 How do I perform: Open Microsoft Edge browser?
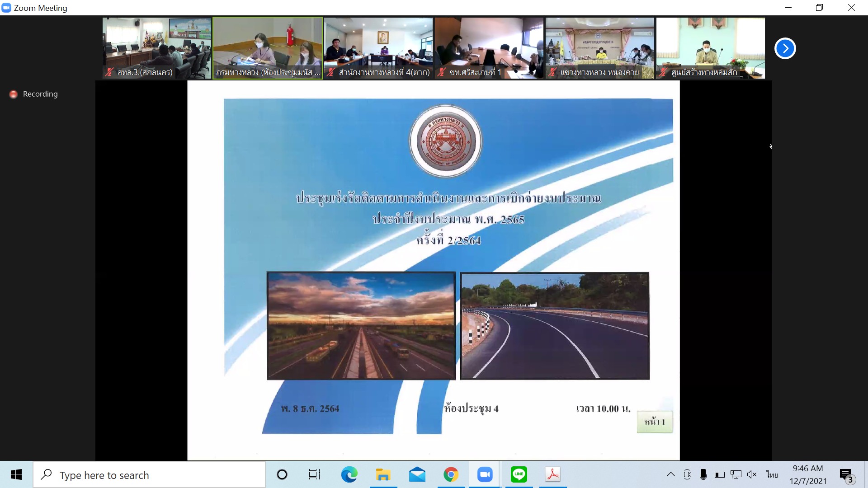coord(349,474)
